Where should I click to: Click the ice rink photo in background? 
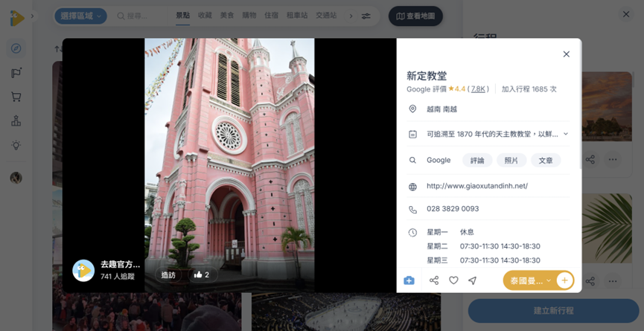tap(346, 312)
